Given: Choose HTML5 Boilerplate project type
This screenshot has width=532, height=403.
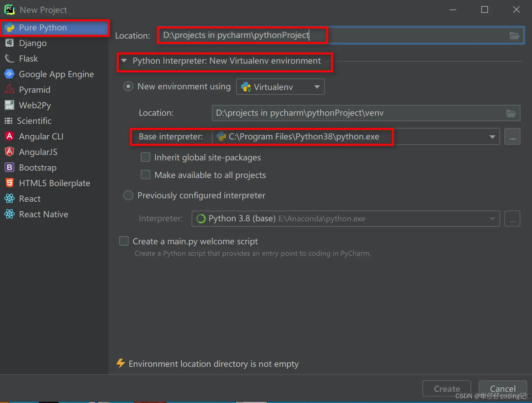Looking at the screenshot, I should (54, 183).
